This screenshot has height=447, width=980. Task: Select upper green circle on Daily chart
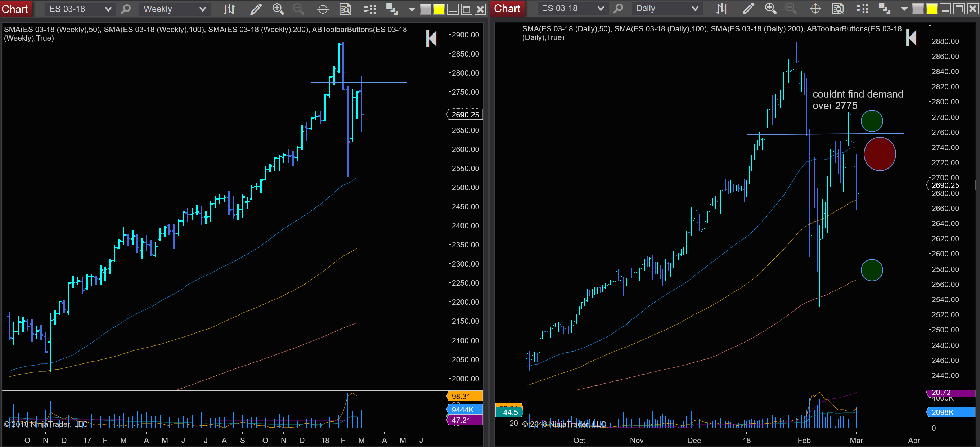(872, 121)
